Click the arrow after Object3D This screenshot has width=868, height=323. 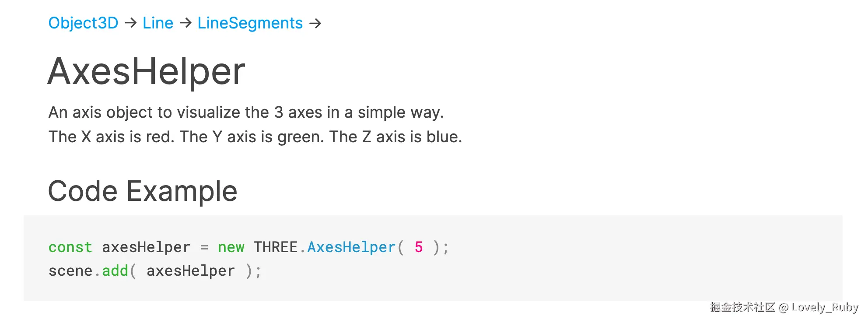(x=130, y=23)
